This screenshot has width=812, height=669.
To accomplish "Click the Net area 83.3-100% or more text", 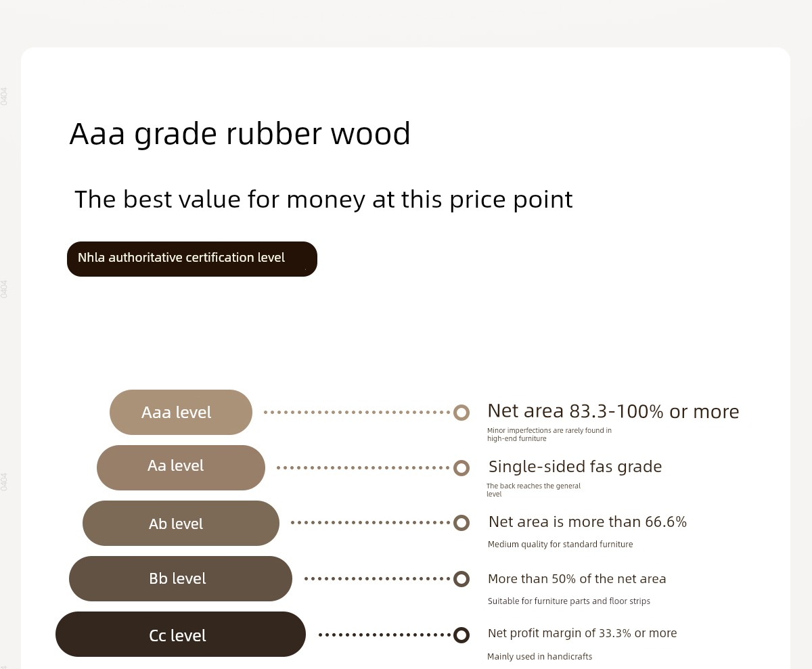I will (x=613, y=411).
